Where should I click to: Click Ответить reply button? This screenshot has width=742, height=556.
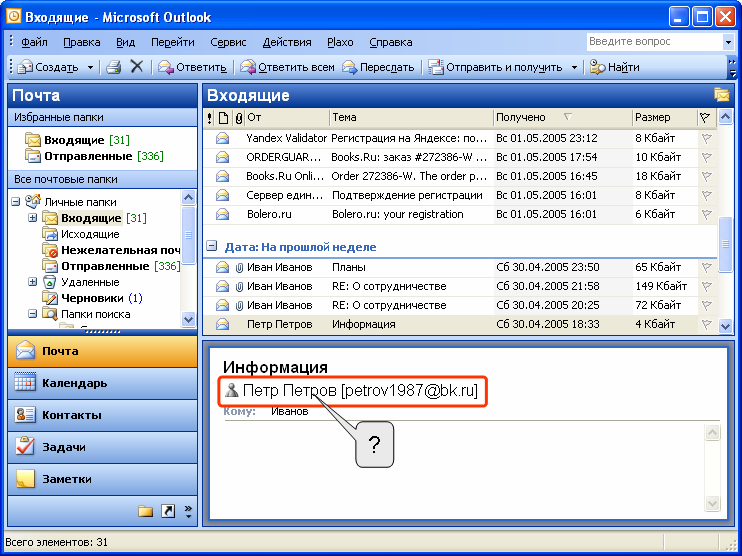point(193,67)
